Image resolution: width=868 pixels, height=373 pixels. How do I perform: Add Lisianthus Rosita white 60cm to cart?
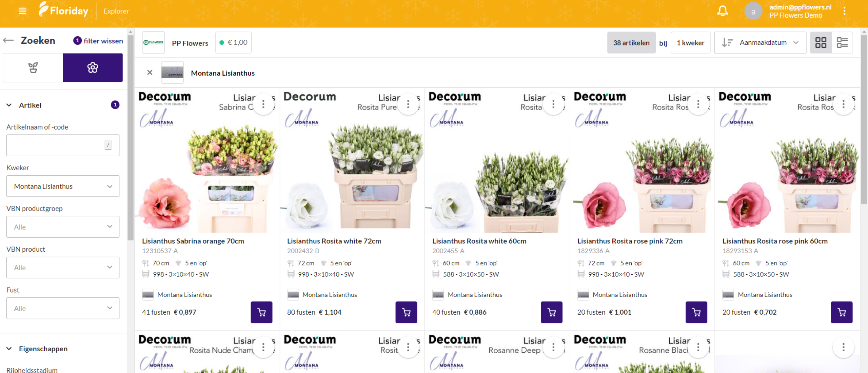click(x=551, y=312)
